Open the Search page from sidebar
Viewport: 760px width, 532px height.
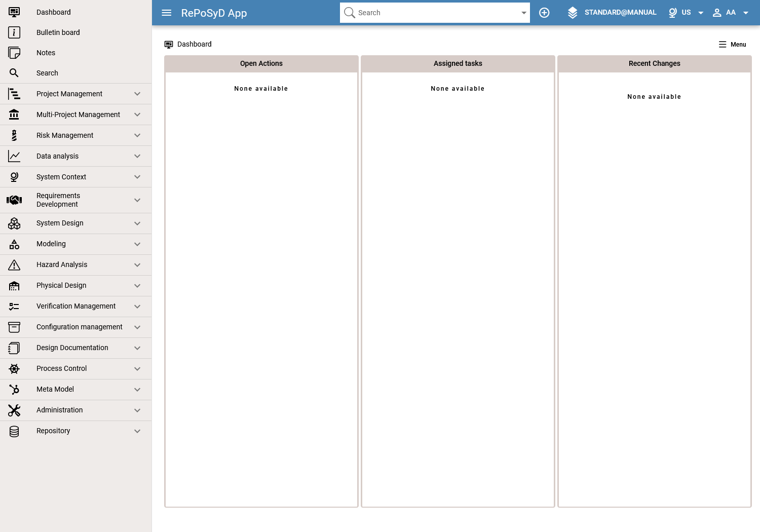coord(76,73)
